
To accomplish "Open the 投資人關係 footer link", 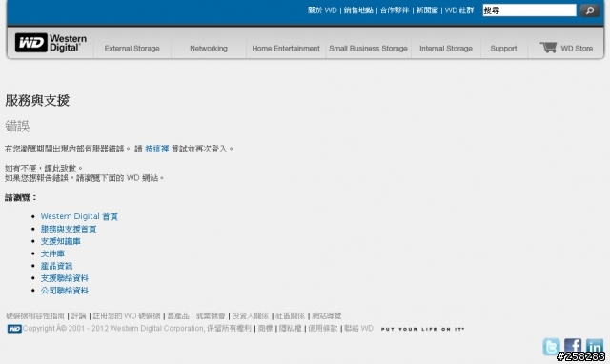I will [x=250, y=315].
